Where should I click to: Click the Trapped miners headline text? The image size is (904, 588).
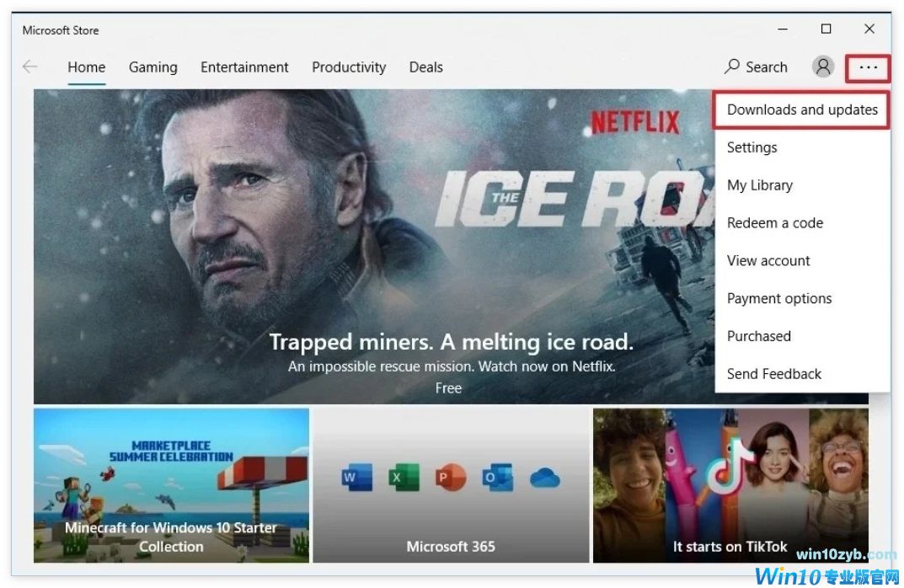[451, 342]
